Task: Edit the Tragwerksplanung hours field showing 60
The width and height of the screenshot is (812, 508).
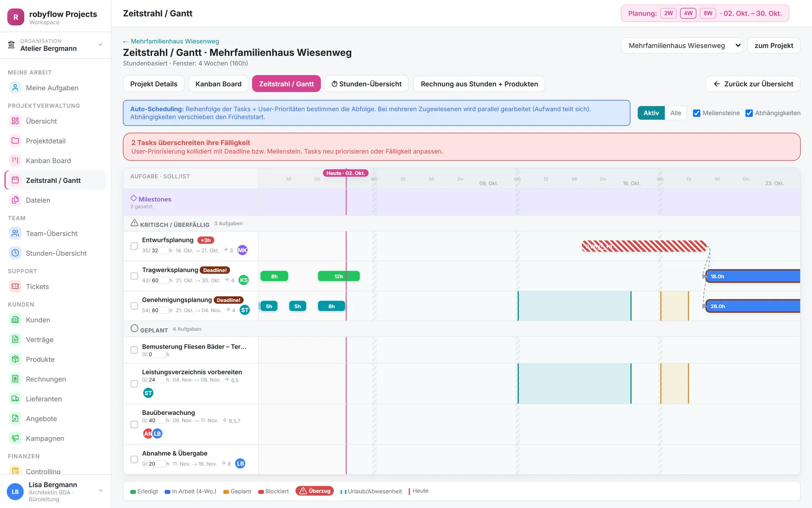Action: 159,280
